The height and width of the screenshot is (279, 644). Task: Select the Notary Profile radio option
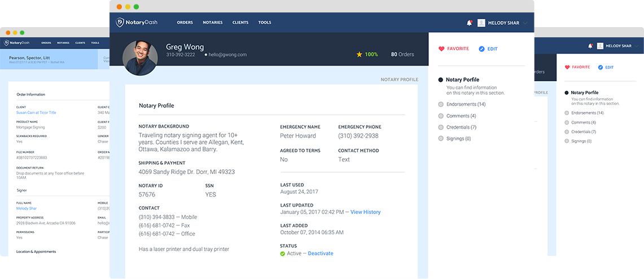[441, 80]
